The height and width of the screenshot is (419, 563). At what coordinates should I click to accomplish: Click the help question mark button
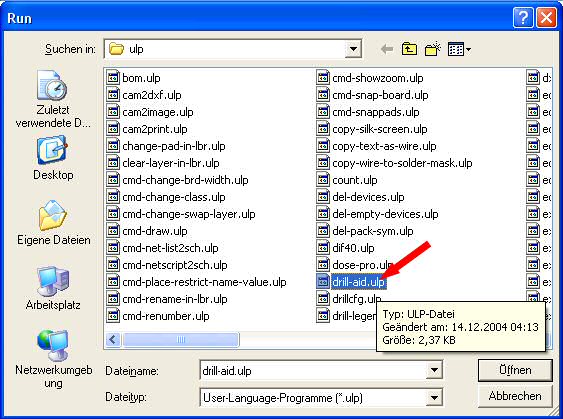(523, 18)
